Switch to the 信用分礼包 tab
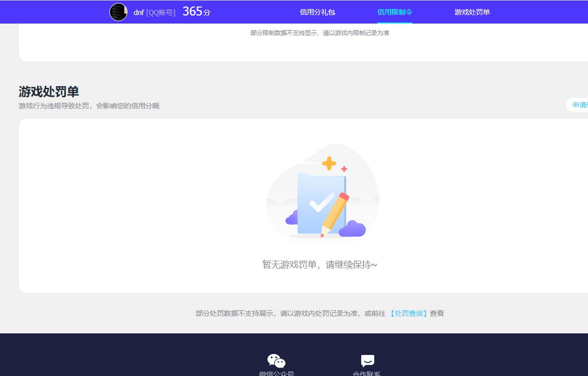 click(317, 12)
